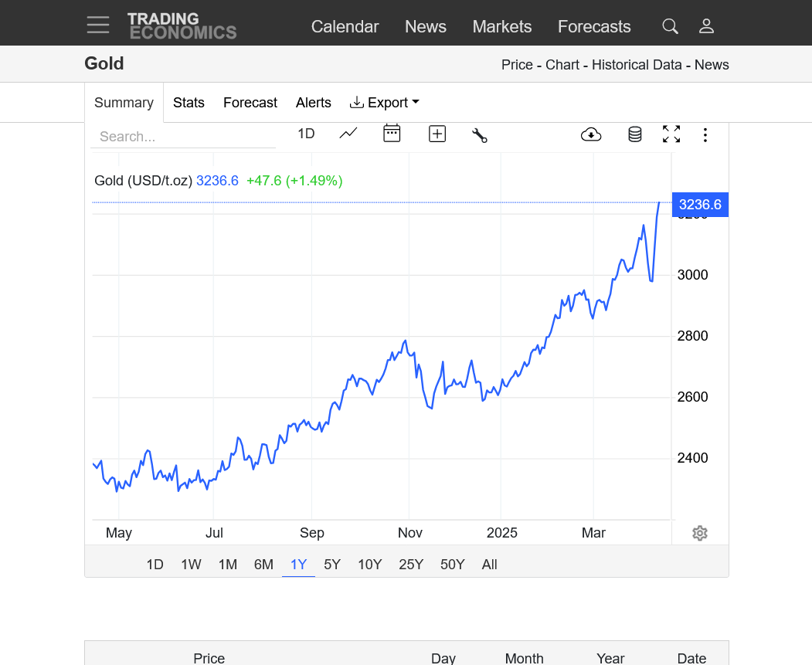
Task: Download chart via cloud icon
Action: coord(591,134)
